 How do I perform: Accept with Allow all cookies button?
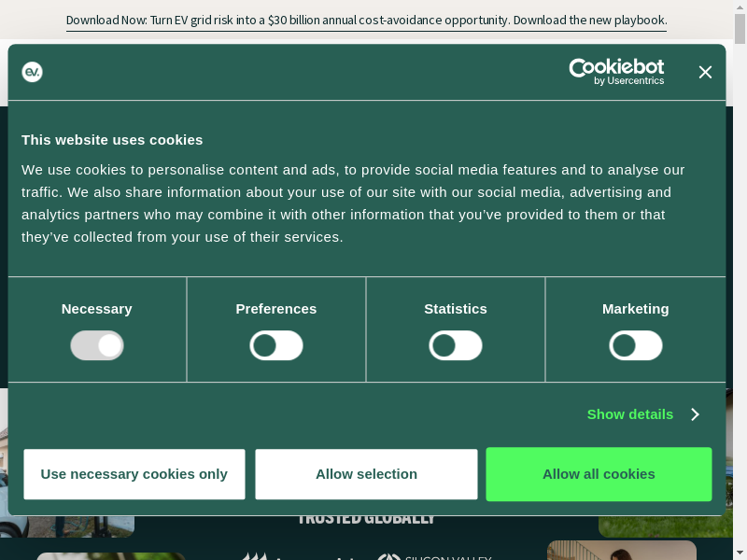[599, 474]
